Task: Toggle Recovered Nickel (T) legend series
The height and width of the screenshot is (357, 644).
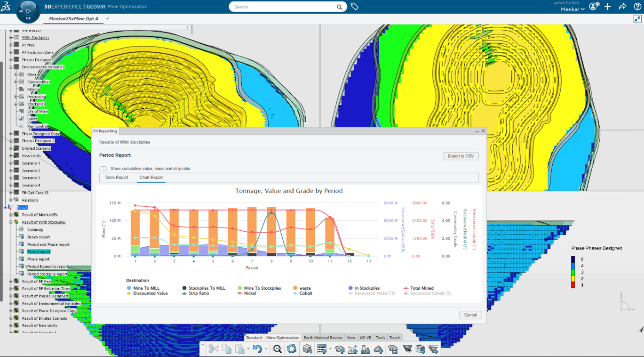Action: point(372,293)
